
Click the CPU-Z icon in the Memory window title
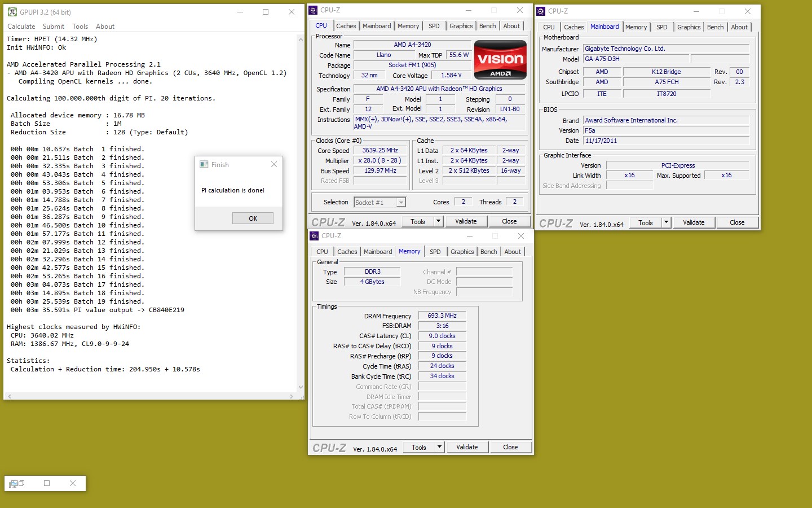point(315,236)
